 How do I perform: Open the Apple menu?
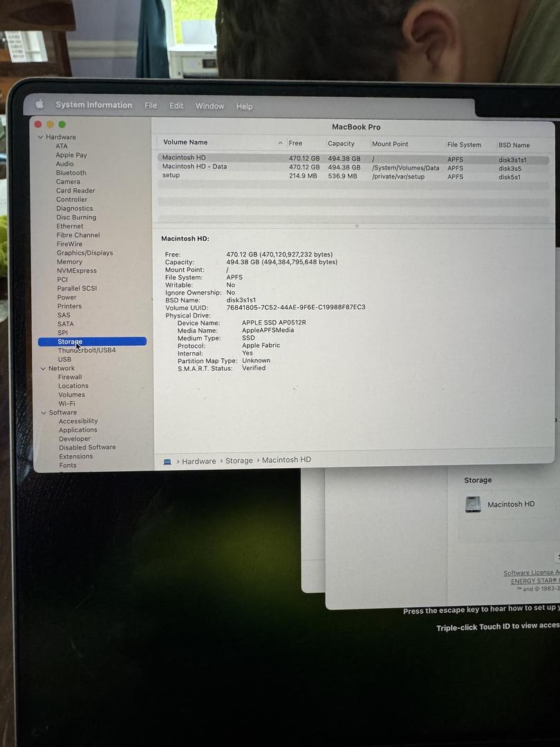click(39, 104)
